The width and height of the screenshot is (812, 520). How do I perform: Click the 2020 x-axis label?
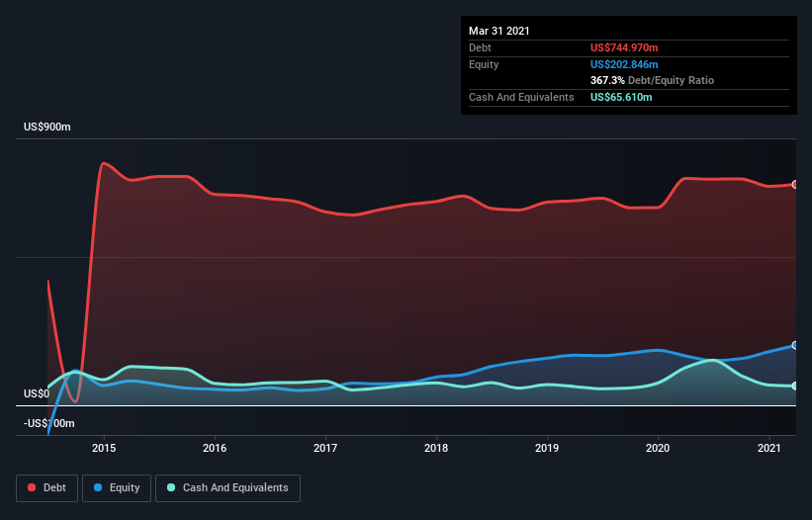point(658,448)
